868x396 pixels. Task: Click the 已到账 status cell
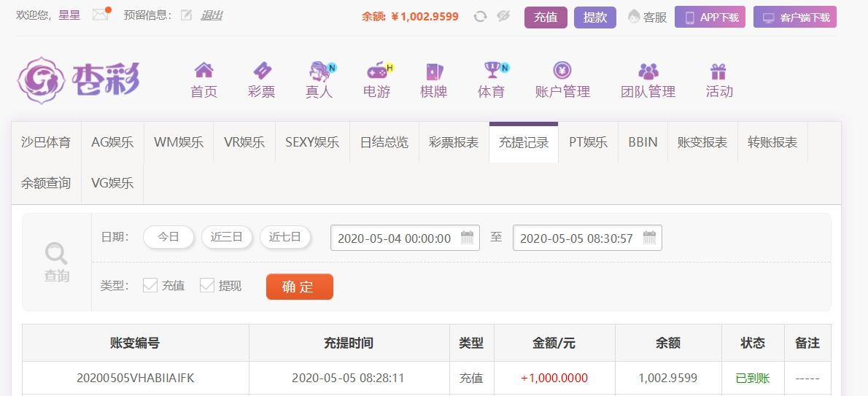(x=753, y=378)
